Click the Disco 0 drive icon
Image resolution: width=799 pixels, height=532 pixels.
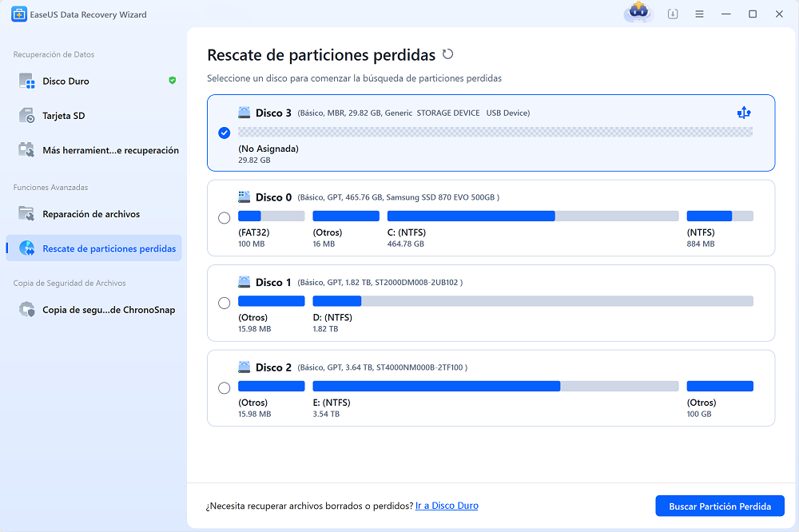[244, 197]
